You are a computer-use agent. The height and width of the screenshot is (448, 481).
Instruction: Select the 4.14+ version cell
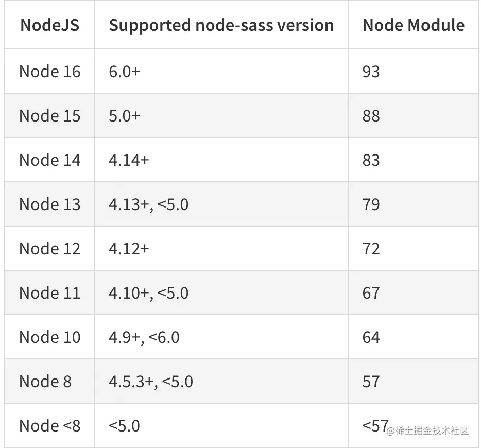129,160
